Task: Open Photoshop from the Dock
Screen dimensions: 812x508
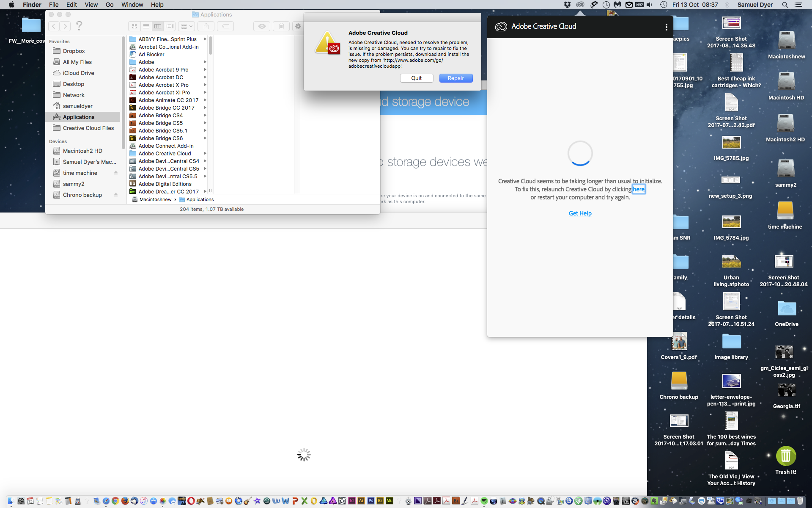Action: [x=370, y=501]
